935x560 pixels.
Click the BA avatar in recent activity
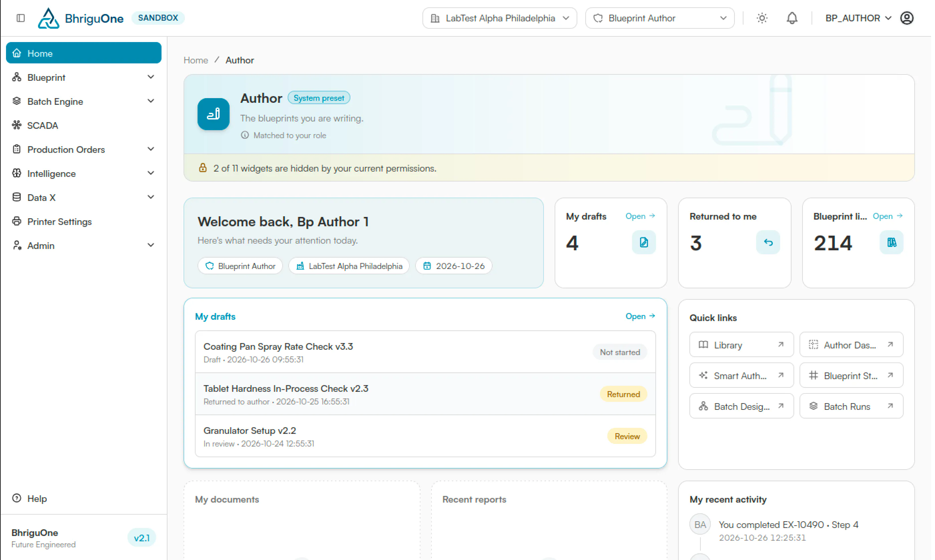700,525
